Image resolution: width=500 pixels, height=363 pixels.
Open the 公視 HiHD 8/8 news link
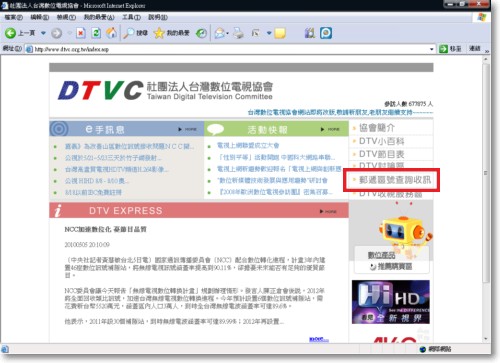coord(97,181)
